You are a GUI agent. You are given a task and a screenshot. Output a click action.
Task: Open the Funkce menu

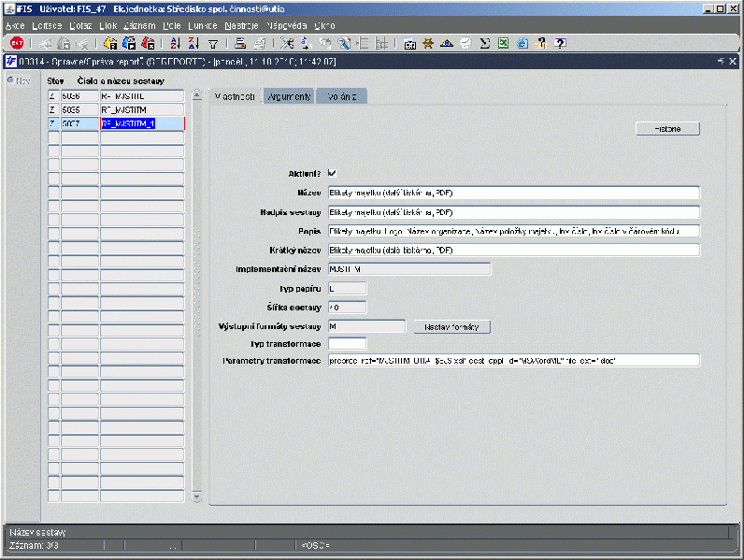click(203, 25)
